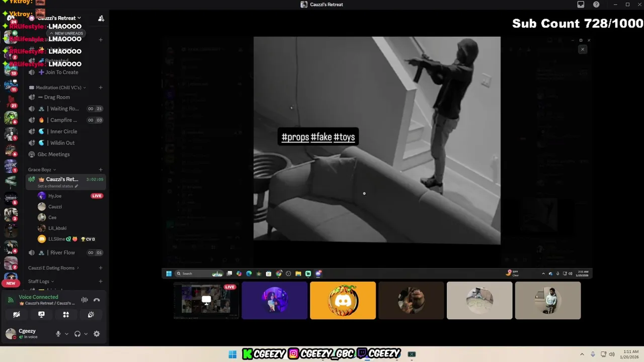Select user HyJoe in voice channel
Viewport: 644px width, 362px height.
[x=55, y=196]
